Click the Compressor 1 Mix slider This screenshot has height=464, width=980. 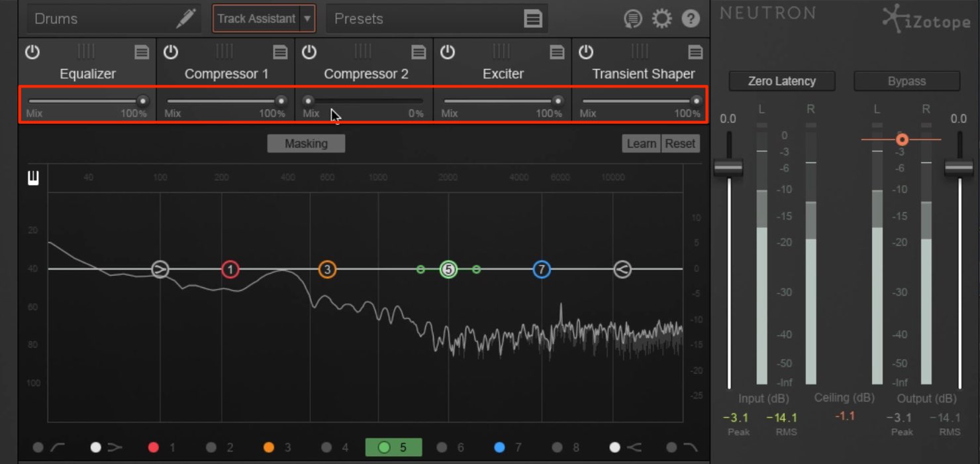(x=226, y=101)
